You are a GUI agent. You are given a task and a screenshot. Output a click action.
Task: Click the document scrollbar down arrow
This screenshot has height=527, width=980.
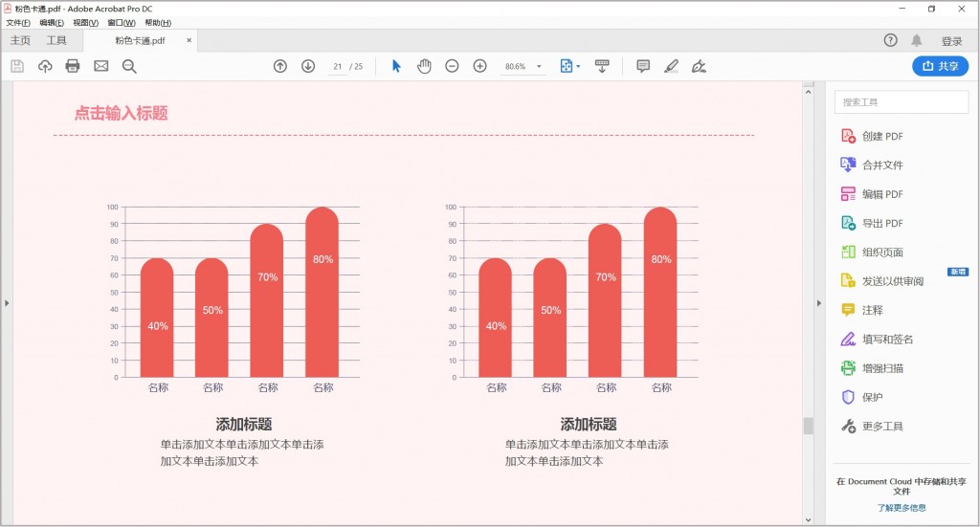(x=808, y=519)
